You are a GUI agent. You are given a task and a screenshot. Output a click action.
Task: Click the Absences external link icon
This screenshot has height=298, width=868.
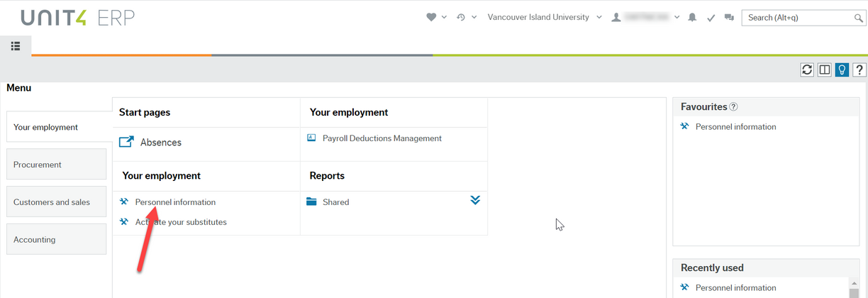[126, 142]
